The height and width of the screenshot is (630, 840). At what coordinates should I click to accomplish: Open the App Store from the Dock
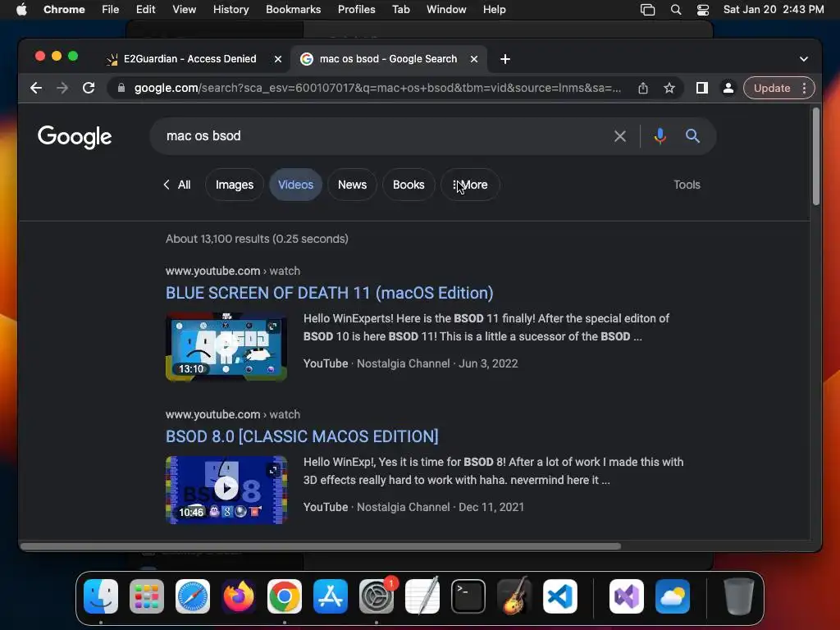tap(331, 596)
